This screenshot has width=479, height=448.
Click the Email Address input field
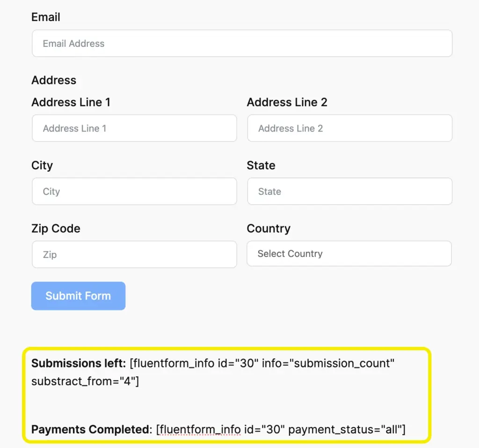point(242,43)
